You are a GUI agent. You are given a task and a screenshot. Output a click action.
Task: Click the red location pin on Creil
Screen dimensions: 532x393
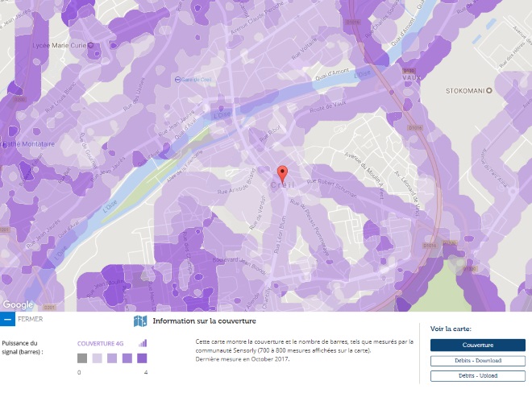tap(282, 172)
